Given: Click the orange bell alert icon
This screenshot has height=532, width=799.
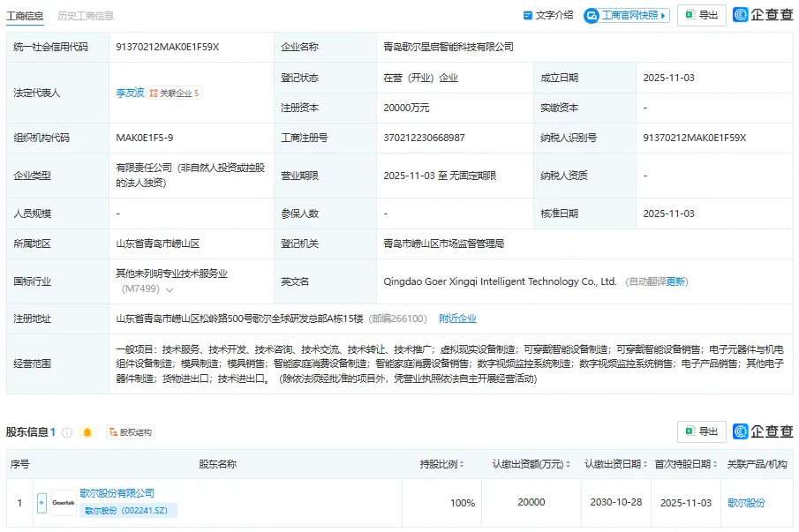Looking at the screenshot, I should coord(87,432).
